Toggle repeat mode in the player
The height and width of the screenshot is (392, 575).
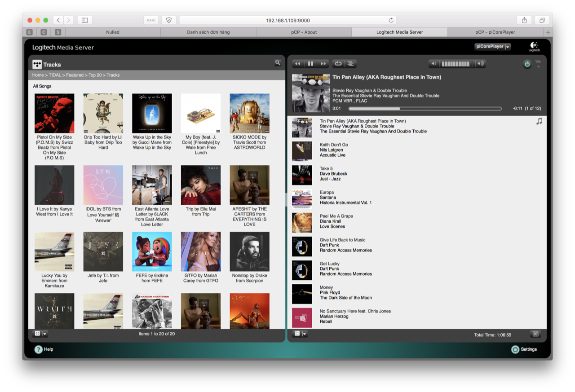pyautogui.click(x=338, y=64)
